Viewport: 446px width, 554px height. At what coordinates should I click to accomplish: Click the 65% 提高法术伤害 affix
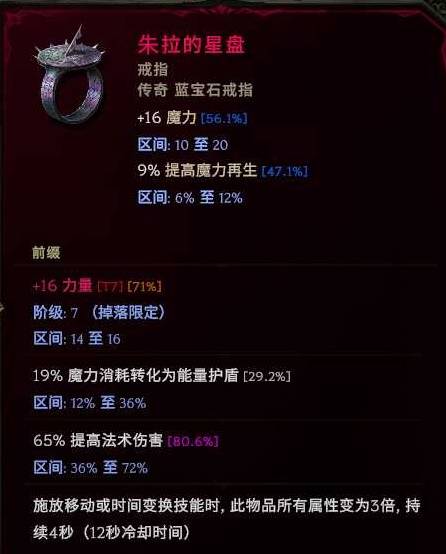tap(98, 441)
